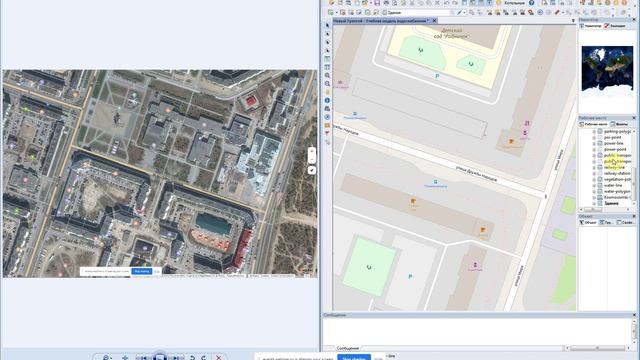This screenshot has height=360, width=640.
Task: Expand the vegetation-polygon layer node
Action: pos(594,180)
